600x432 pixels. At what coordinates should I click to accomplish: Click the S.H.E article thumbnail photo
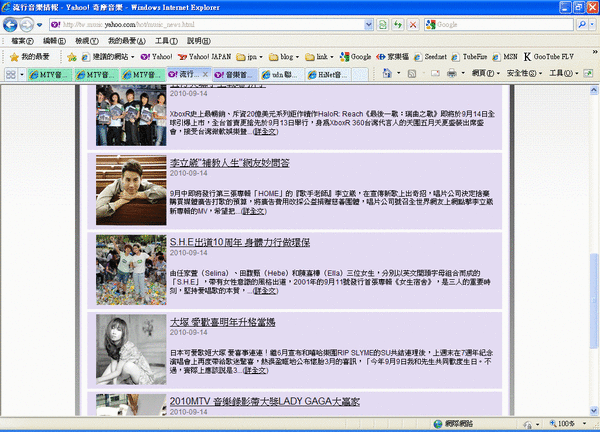[x=131, y=270]
